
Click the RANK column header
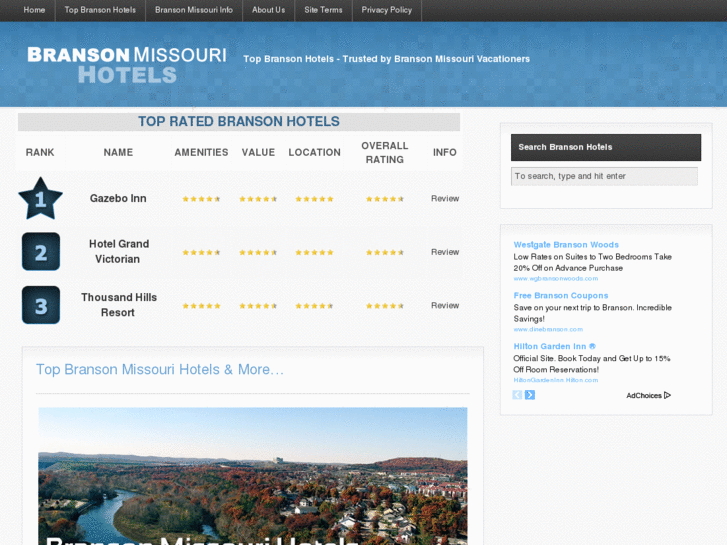[x=40, y=152]
